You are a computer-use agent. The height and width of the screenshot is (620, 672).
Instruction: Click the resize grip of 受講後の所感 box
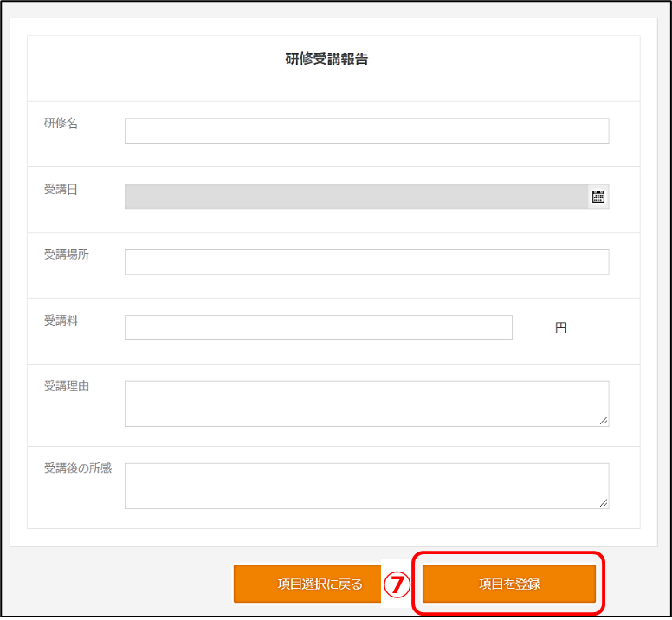click(604, 503)
